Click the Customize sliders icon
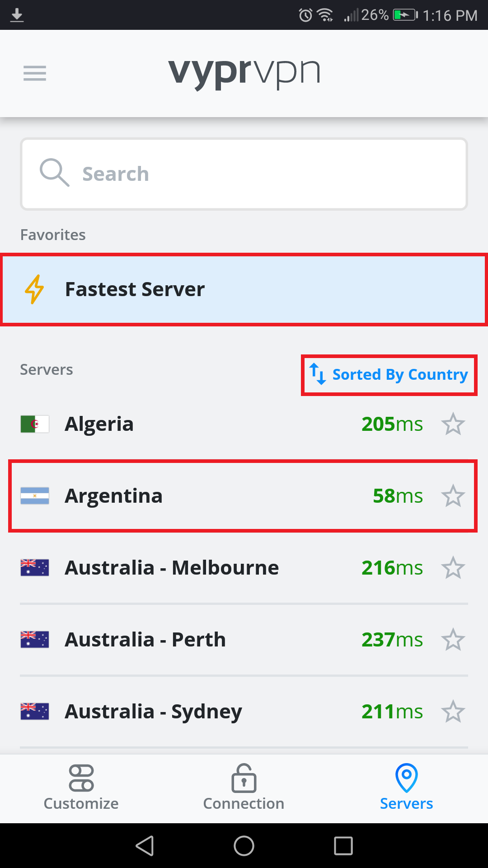488x868 pixels. pyautogui.click(x=80, y=778)
